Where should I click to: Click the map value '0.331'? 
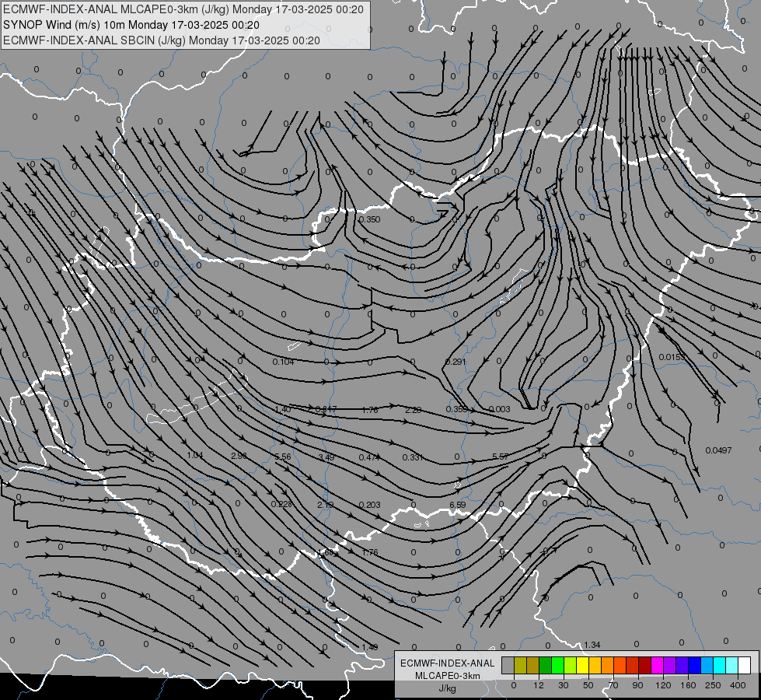[413, 457]
